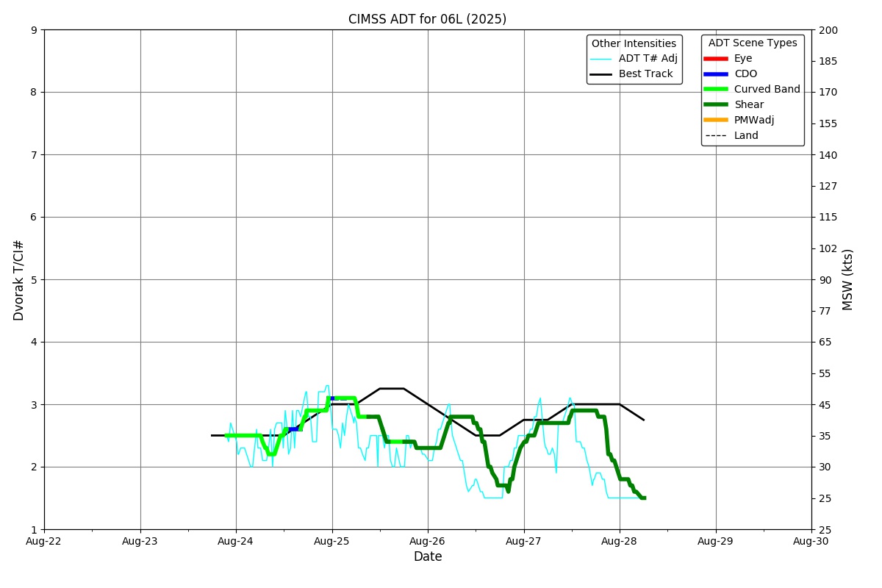882x588 pixels.
Task: Click the 200 tick on MSW axis
Action: click(x=828, y=30)
